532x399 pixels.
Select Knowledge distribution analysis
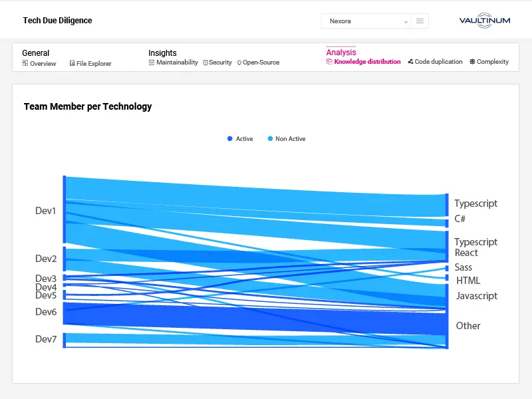(363, 62)
